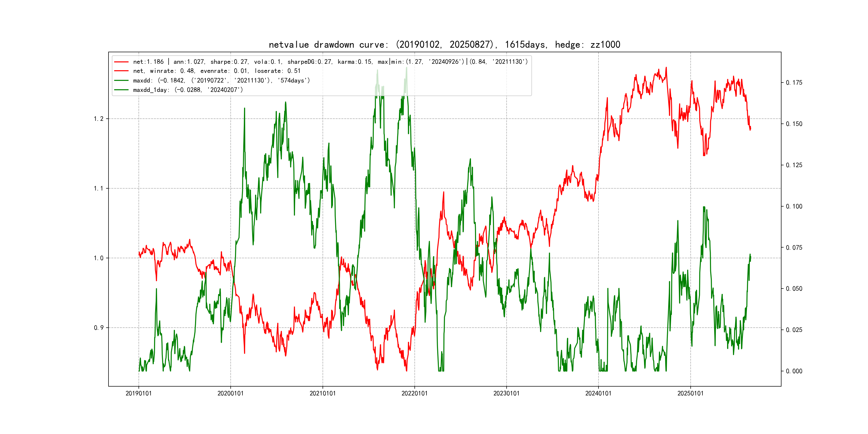868x434 pixels.
Task: Click the red winrate legend line swatch
Action: point(121,71)
